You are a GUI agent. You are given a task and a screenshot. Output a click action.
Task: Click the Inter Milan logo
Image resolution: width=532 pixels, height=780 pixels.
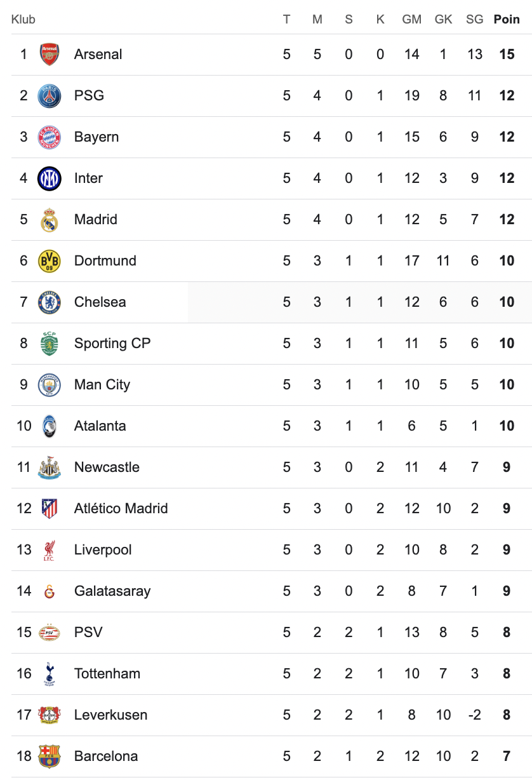[50, 178]
